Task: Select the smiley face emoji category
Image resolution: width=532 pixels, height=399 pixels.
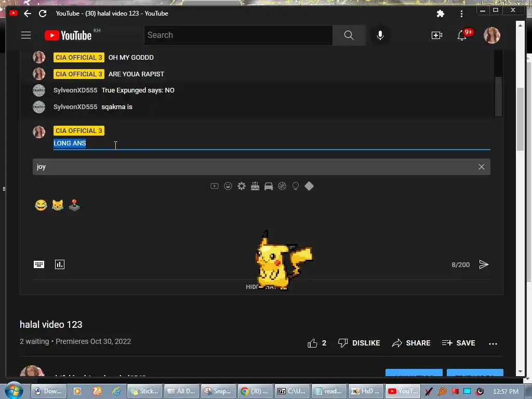Action: tap(228, 186)
